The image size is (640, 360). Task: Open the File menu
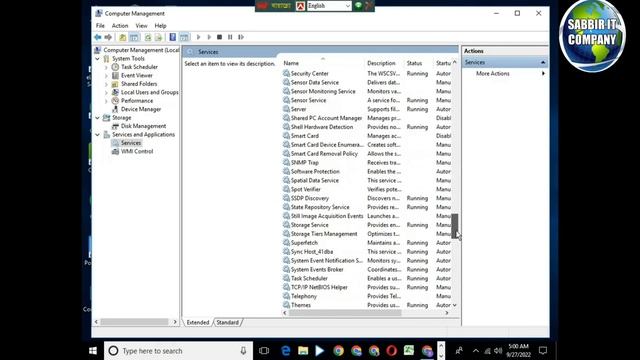click(x=100, y=26)
